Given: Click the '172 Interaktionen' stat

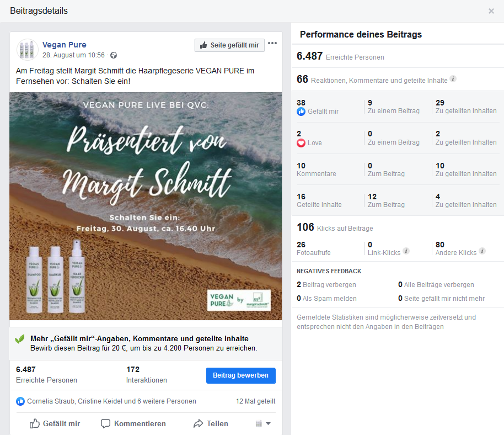Looking at the screenshot, I should (147, 374).
